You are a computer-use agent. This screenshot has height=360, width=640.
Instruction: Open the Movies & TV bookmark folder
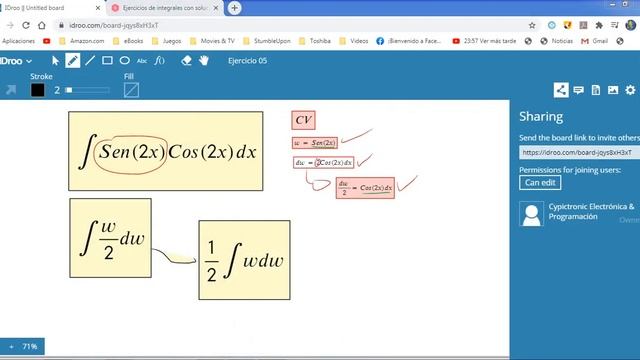click(212, 41)
